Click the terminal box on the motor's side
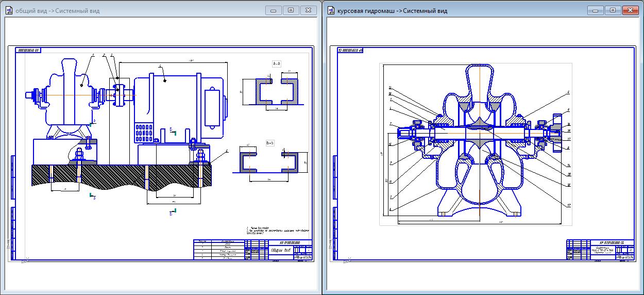This screenshot has height=295, width=644. [211, 107]
